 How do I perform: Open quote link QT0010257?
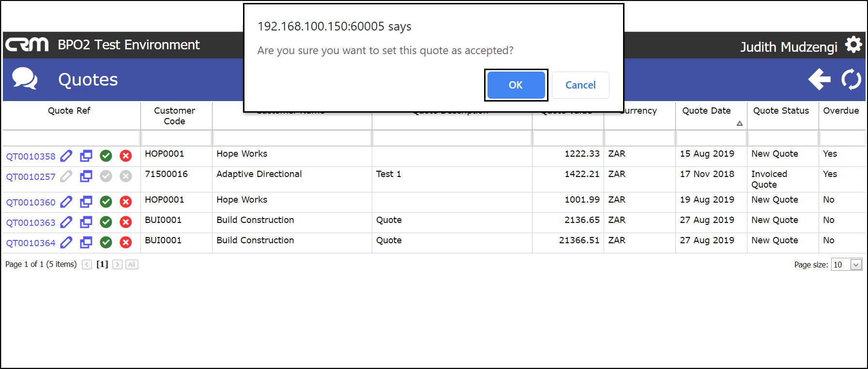(x=30, y=177)
